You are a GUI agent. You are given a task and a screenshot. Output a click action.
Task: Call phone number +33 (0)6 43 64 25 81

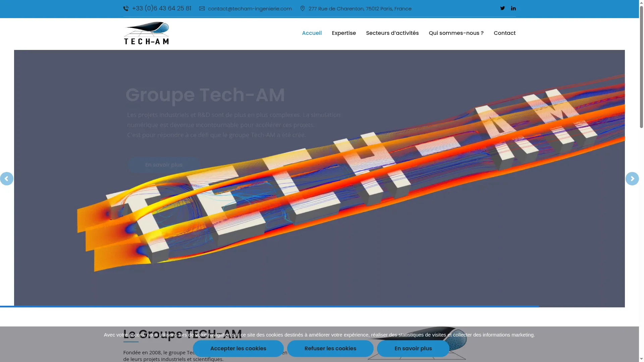point(162,8)
